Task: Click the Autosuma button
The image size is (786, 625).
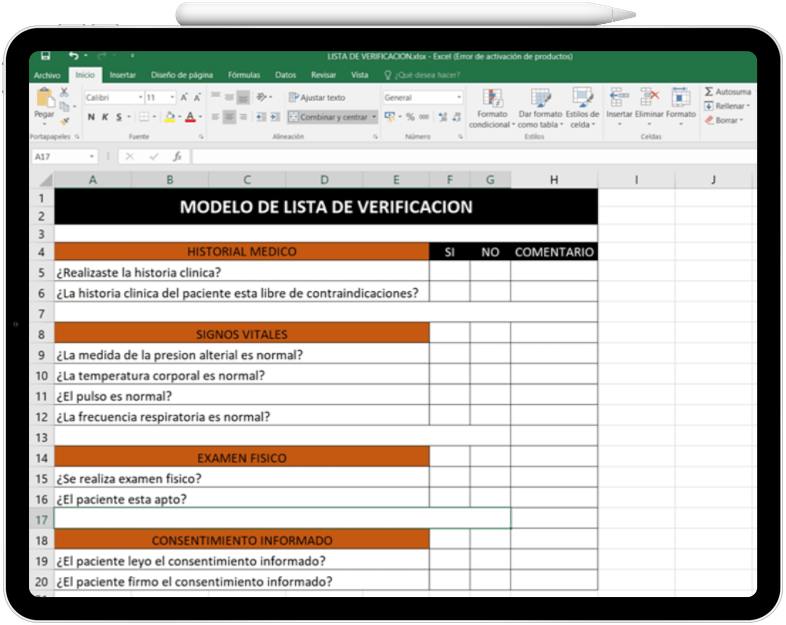Action: pyautogui.click(x=727, y=91)
